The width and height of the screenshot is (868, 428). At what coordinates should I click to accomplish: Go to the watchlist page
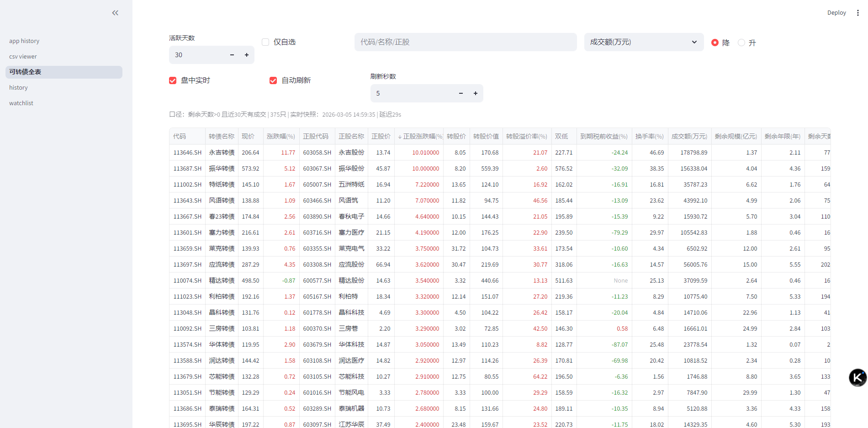click(x=21, y=103)
